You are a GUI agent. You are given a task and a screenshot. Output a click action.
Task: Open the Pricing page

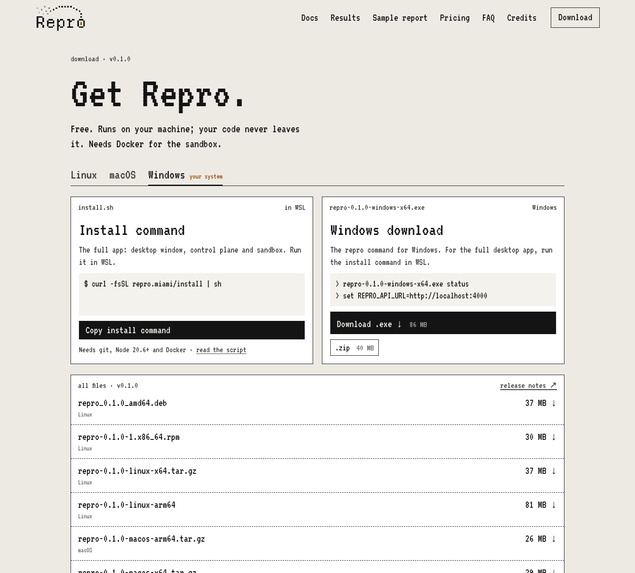pyautogui.click(x=454, y=18)
